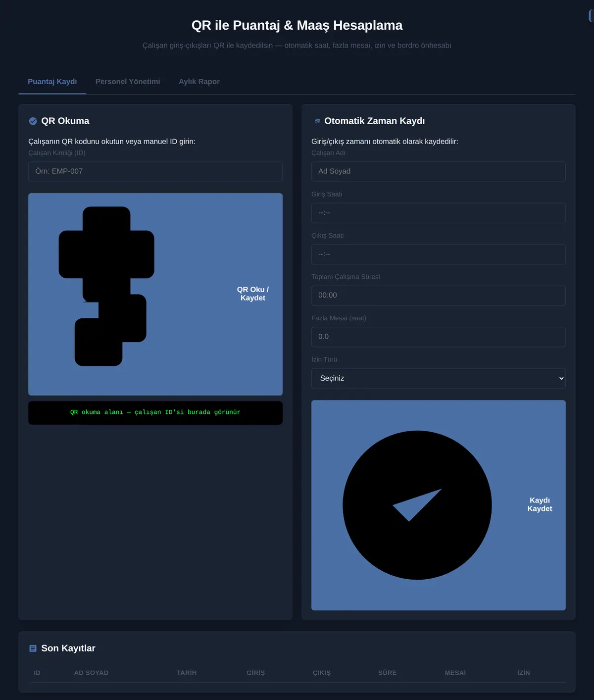Open the İzin Türü dropdown
Image resolution: width=594 pixels, height=700 pixels.
[439, 378]
